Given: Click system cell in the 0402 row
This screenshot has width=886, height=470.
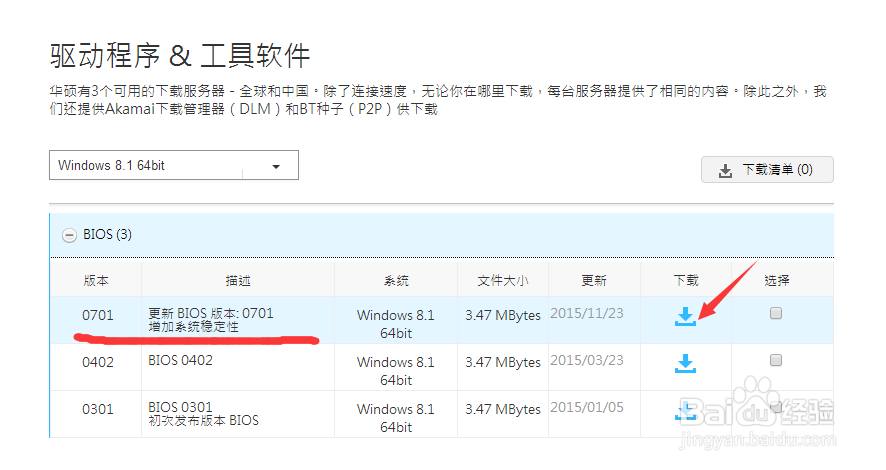Looking at the screenshot, I should [396, 371].
